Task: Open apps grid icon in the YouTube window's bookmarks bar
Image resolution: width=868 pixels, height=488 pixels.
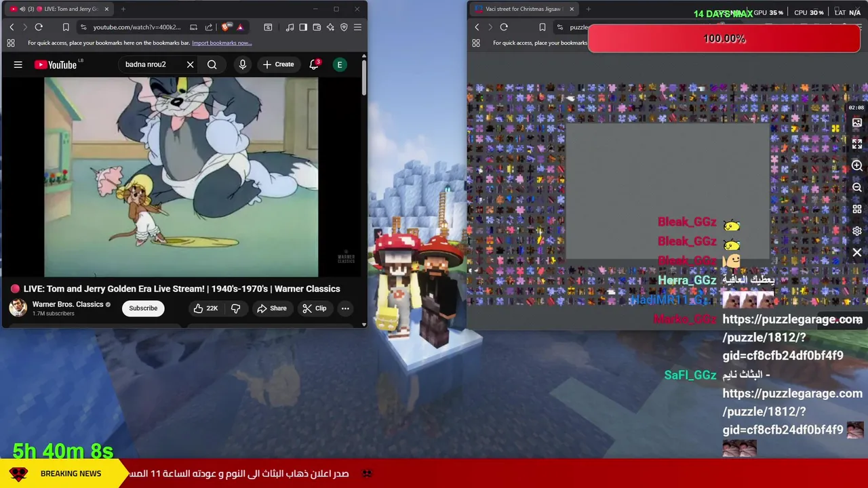Action: 11,43
